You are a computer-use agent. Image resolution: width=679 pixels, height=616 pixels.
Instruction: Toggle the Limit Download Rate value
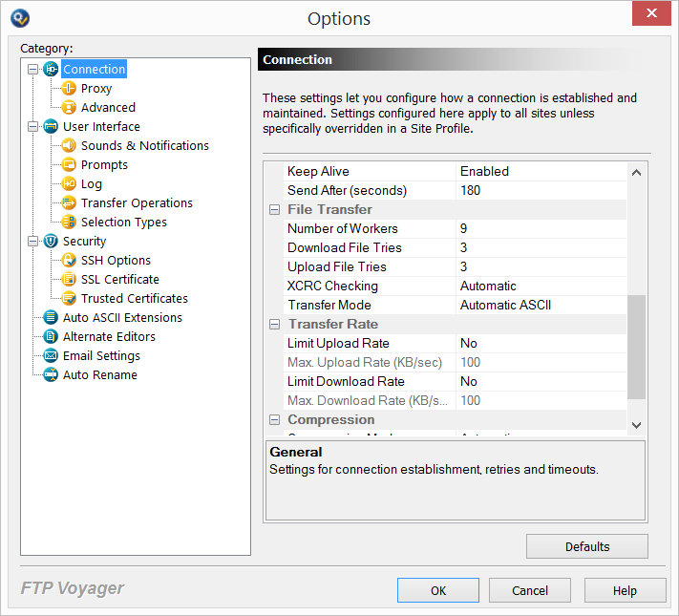[541, 382]
